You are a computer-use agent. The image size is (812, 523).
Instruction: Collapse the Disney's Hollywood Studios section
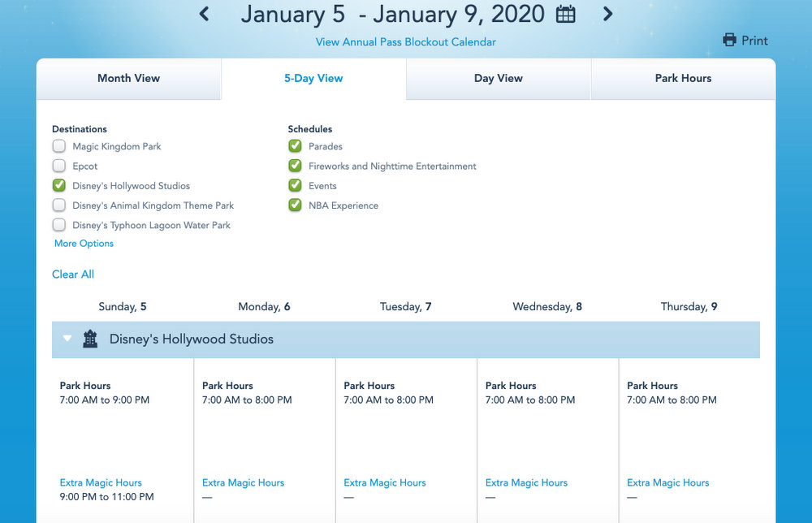point(67,339)
